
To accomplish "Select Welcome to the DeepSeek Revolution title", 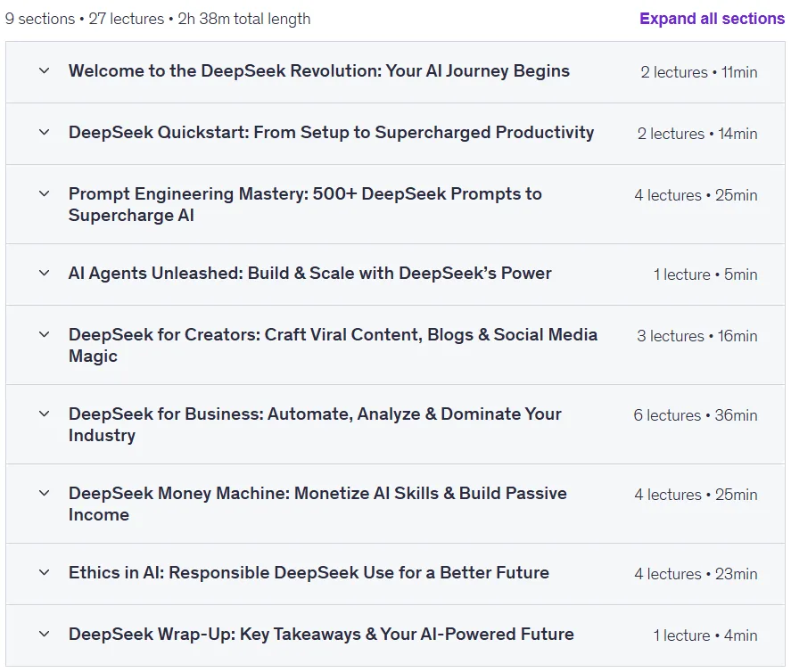I will click(319, 71).
